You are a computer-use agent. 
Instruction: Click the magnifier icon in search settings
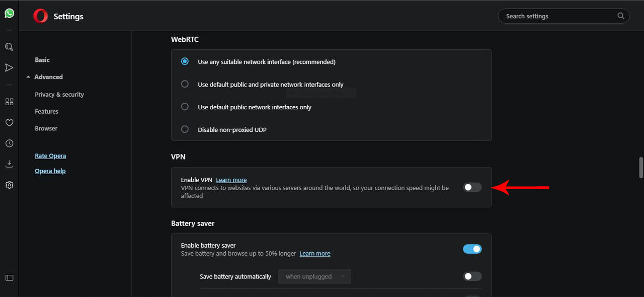pos(621,16)
